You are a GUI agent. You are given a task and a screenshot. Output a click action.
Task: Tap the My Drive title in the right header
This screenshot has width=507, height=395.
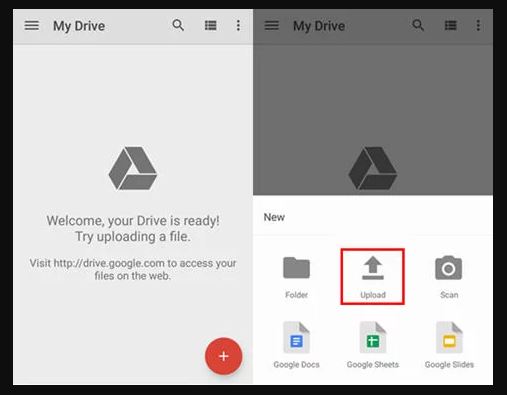point(319,26)
